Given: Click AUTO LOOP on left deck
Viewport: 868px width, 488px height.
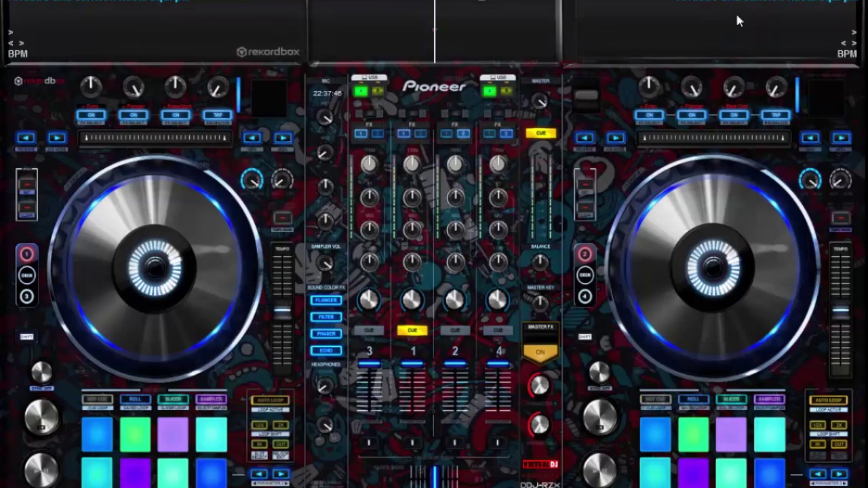Looking at the screenshot, I should click(x=270, y=400).
